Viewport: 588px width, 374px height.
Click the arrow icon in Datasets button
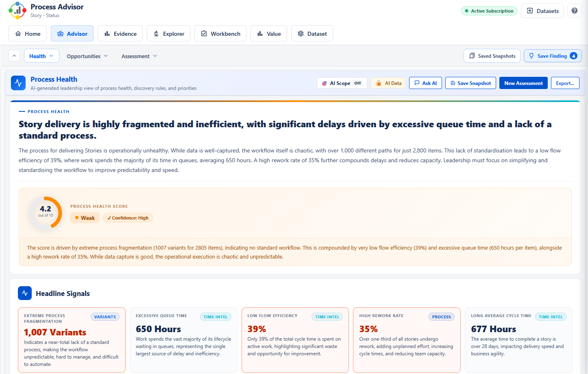coord(530,11)
